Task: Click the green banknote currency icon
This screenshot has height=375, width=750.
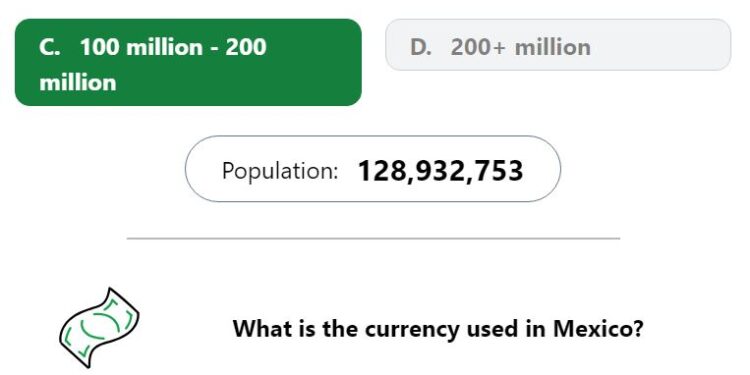Action: [99, 328]
